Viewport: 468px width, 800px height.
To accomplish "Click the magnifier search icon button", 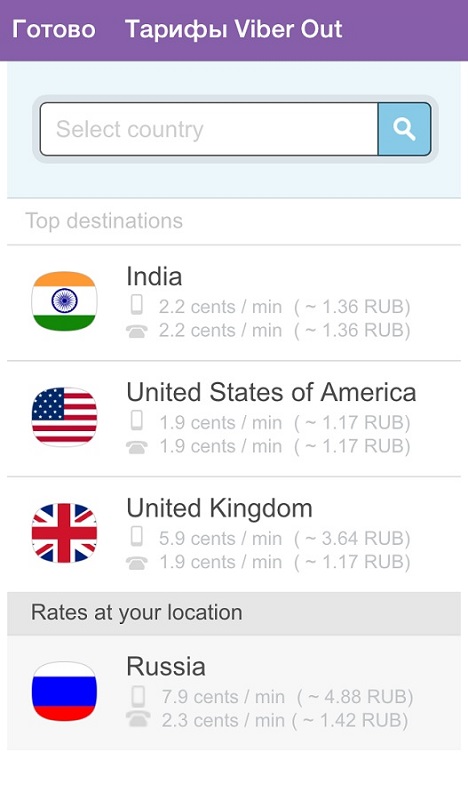I will 404,129.
